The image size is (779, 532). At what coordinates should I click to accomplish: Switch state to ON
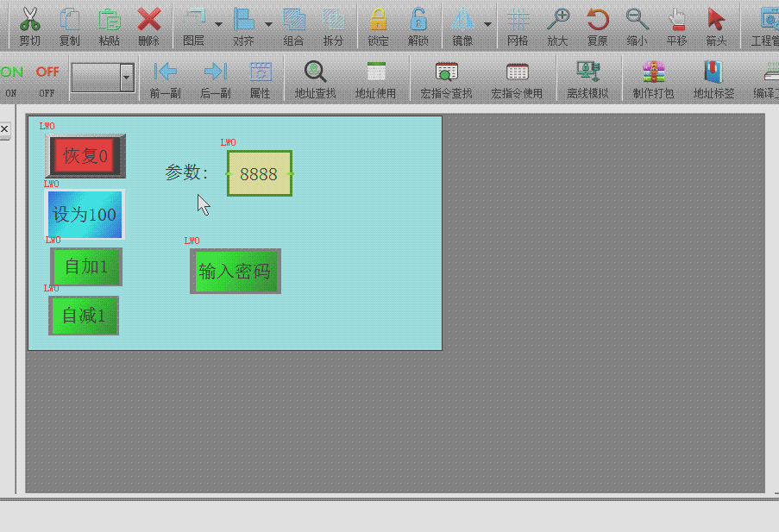tap(11, 78)
